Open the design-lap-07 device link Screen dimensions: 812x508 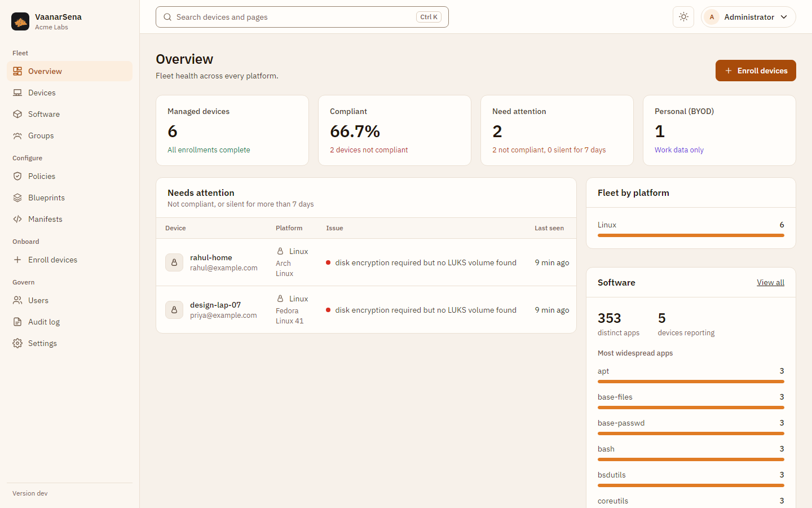pos(215,305)
